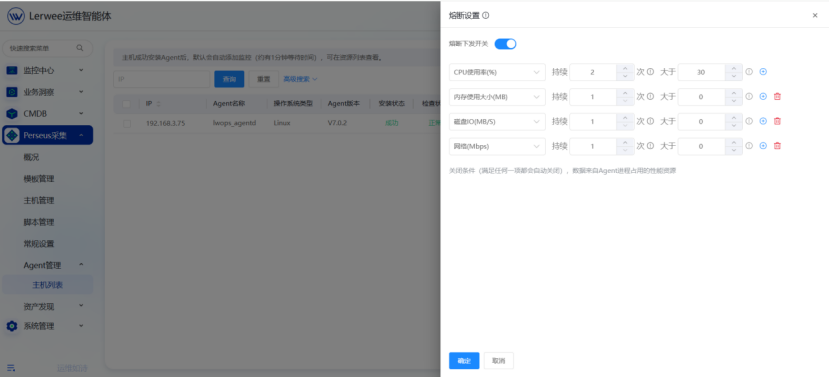
Task: Show threshold info icon in 内存使用大小 row
Action: pos(749,97)
